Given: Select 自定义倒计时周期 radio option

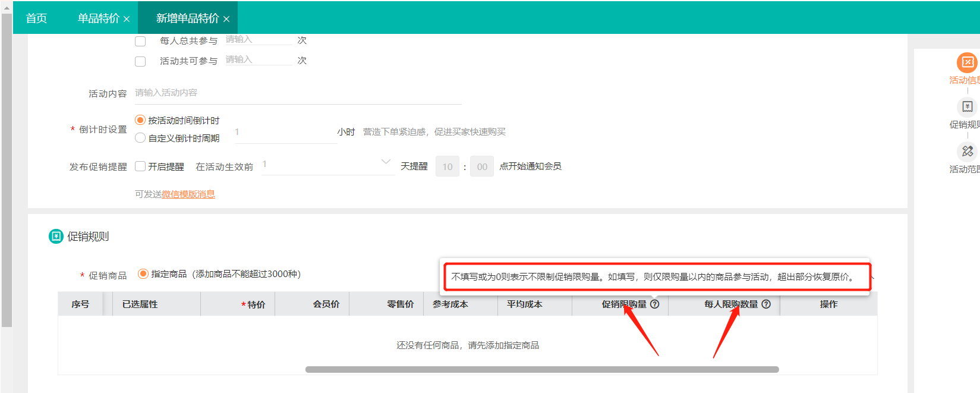Looking at the screenshot, I should pyautogui.click(x=140, y=138).
